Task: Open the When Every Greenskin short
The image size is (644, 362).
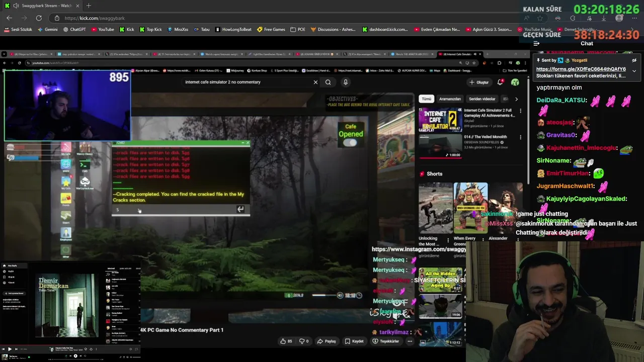Action: point(470,208)
